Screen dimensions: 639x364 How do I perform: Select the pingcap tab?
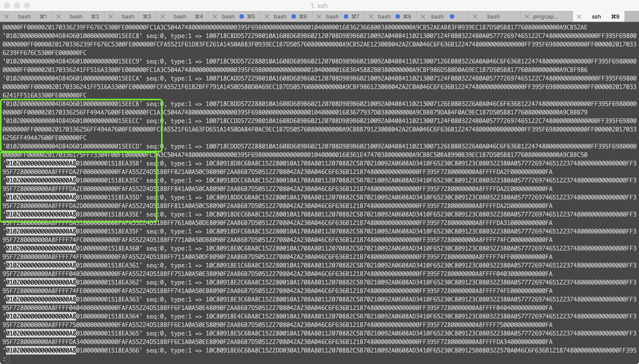(x=545, y=17)
